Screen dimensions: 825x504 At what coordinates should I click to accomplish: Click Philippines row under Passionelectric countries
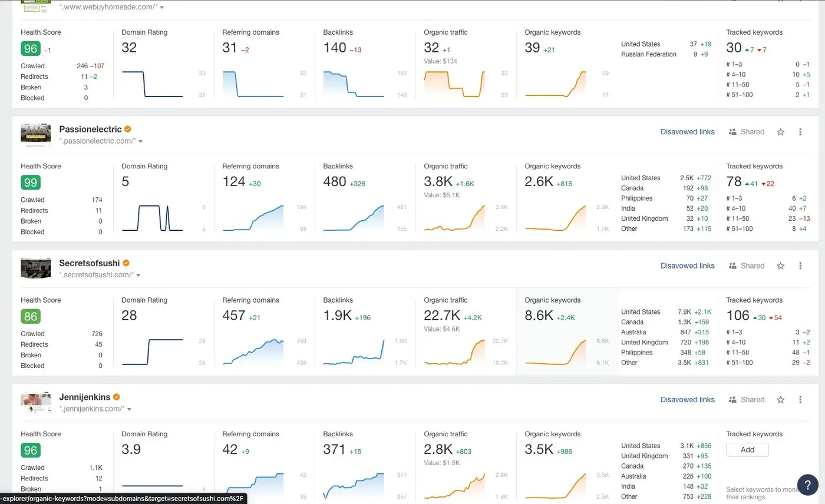pyautogui.click(x=666, y=198)
